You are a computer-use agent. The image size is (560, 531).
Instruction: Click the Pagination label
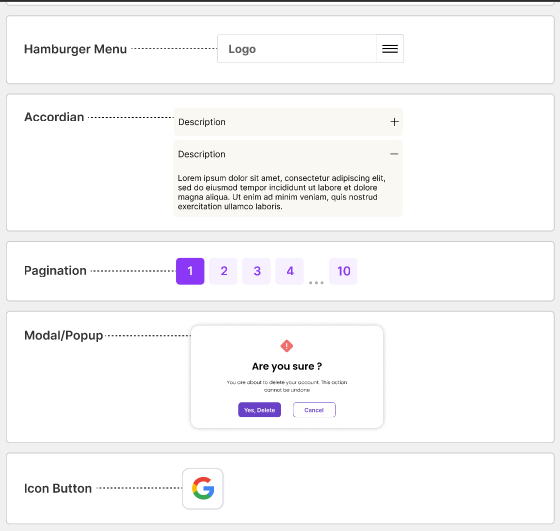55,271
